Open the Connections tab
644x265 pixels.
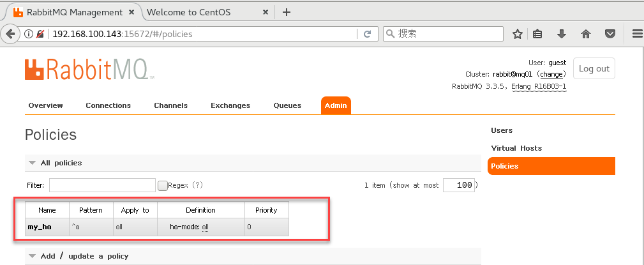109,105
